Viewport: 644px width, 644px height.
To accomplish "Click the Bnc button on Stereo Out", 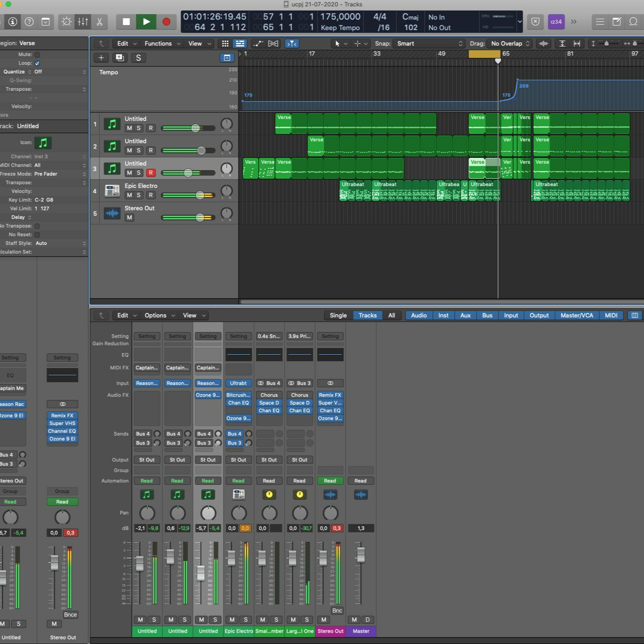I will (337, 610).
